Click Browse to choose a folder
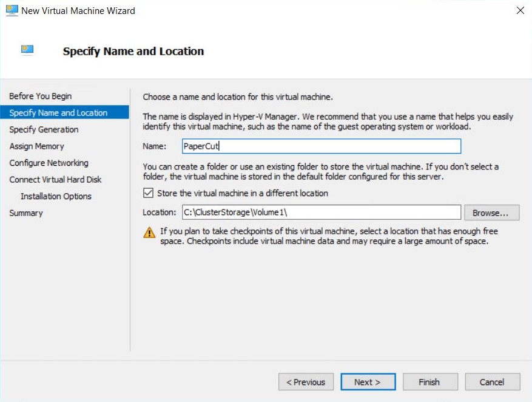Image resolution: width=532 pixels, height=402 pixels. coord(491,213)
